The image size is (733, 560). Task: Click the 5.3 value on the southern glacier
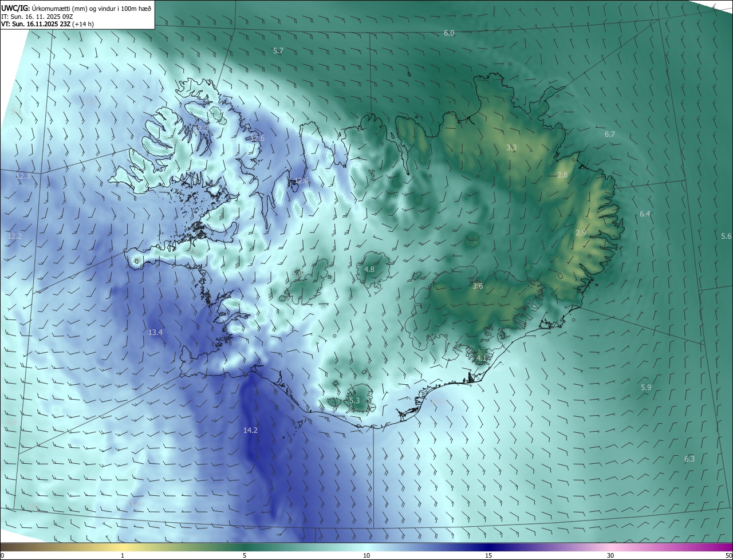(354, 400)
